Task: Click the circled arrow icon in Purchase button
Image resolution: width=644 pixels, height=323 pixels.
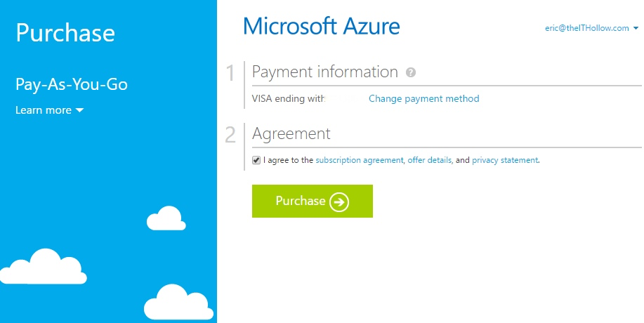Action: tap(339, 202)
